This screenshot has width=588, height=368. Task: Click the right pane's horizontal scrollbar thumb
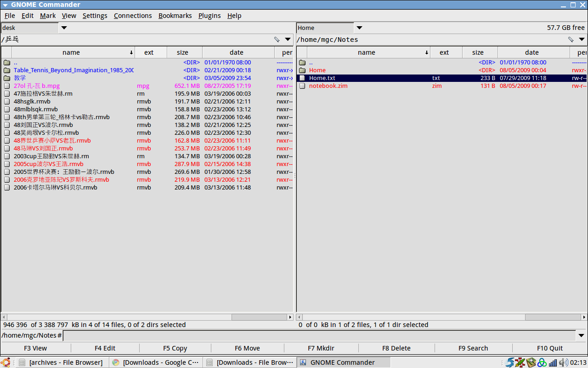click(x=553, y=317)
